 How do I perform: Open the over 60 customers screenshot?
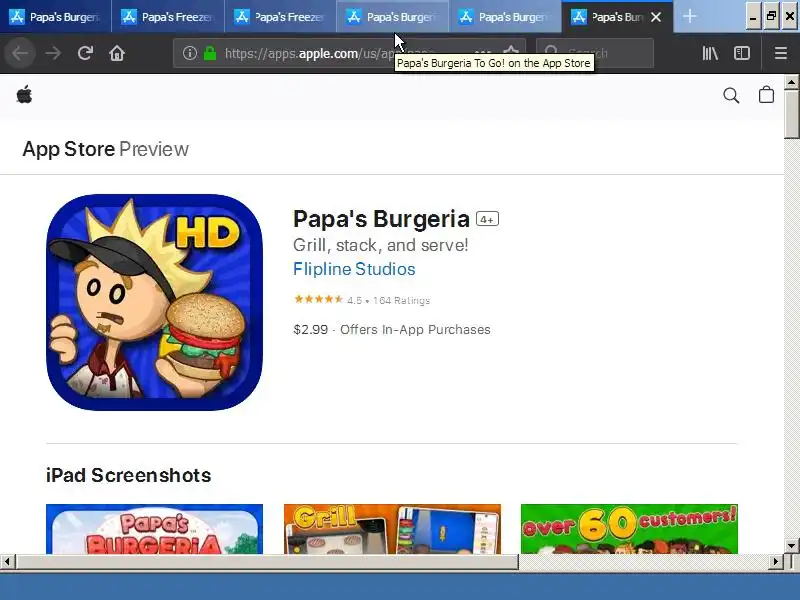(x=629, y=529)
